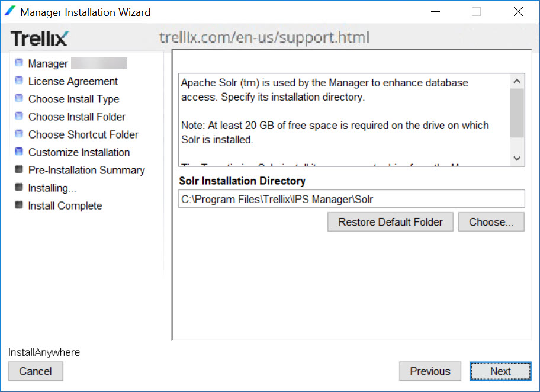Click the Install Complete bullet icon
Viewport: 540px width, 392px height.
tap(19, 205)
